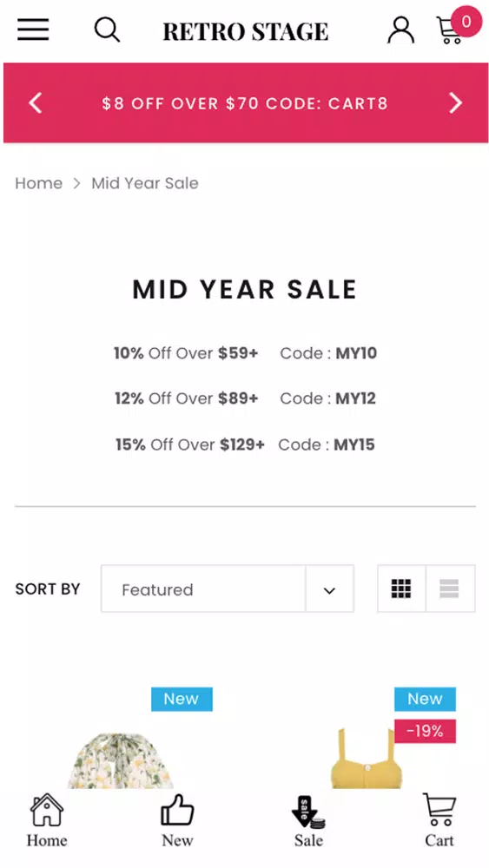489x868 pixels.
Task: Click the sort dropdown chevron arrow
Action: coord(329,590)
